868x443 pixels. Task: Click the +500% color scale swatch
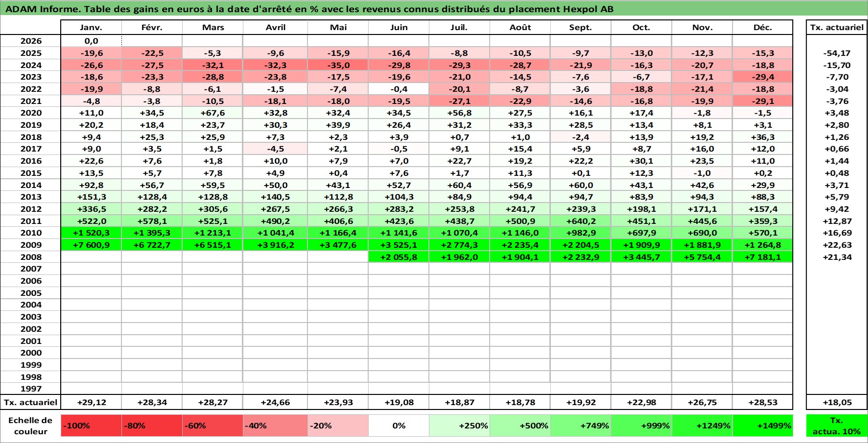coord(520,426)
